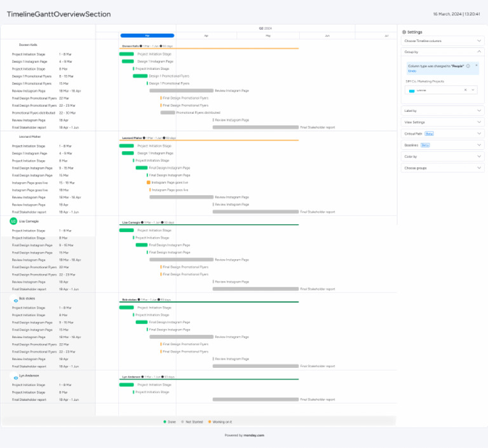The image size is (488, 448).
Task: Select the highlighted Mar month header
Action: (x=147, y=36)
